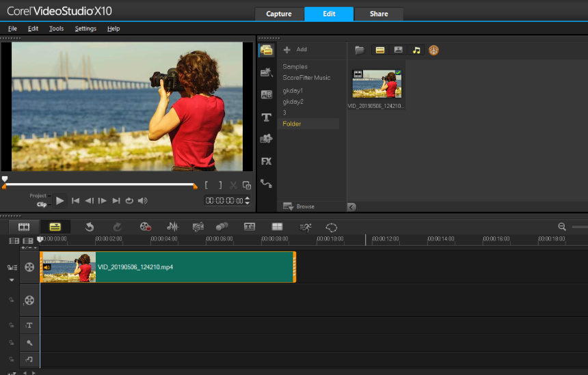This screenshot has height=375, width=588.
Task: Play the clip in preview
Action: pyautogui.click(x=59, y=200)
